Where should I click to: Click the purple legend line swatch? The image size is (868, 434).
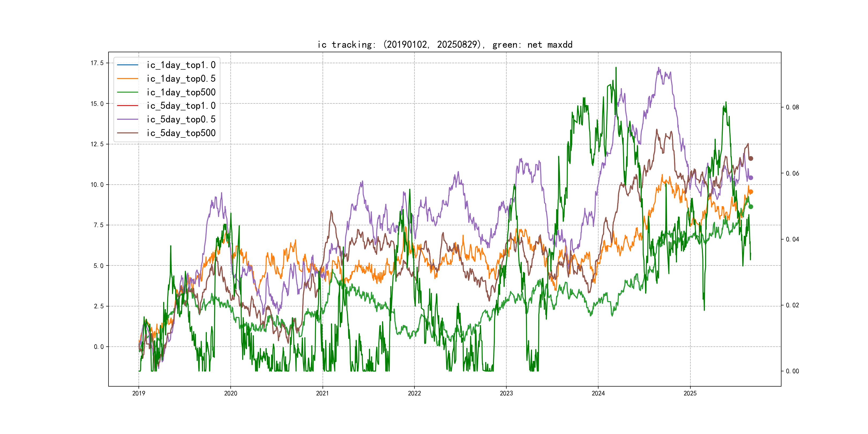[127, 119]
